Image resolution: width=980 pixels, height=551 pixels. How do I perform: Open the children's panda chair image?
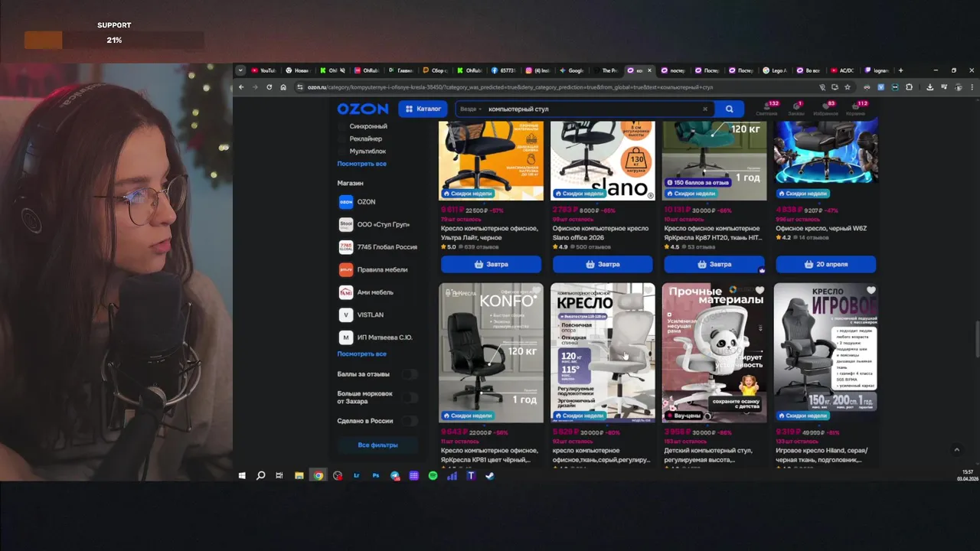click(x=714, y=353)
